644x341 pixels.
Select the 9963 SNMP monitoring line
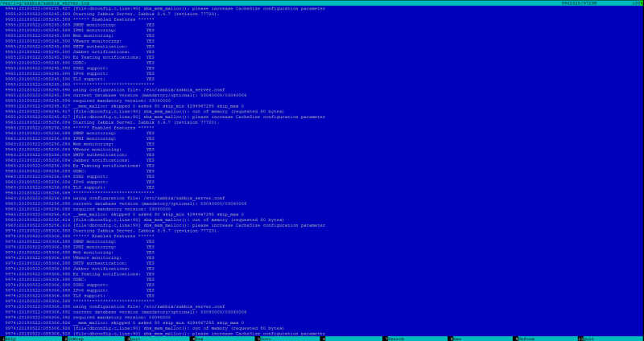(80, 134)
